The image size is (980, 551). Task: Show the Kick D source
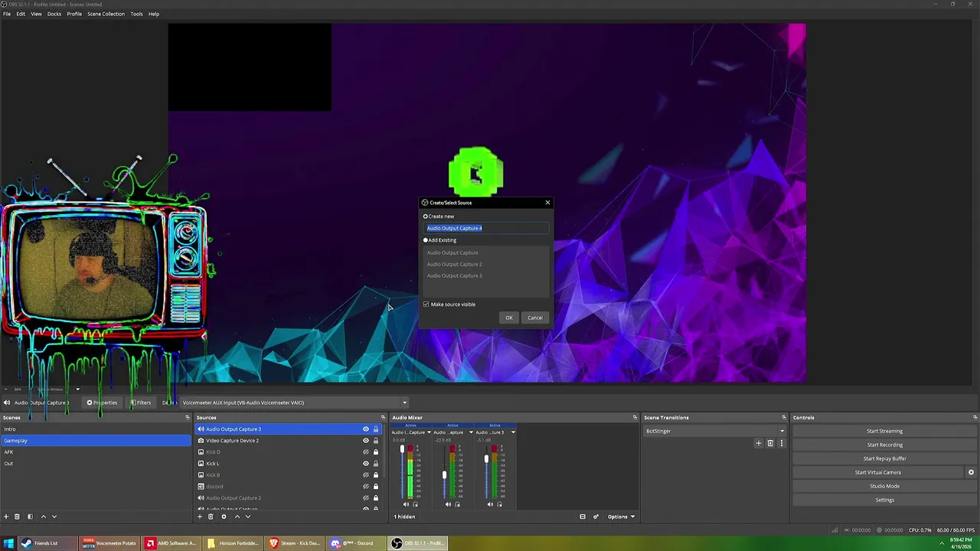click(x=365, y=452)
